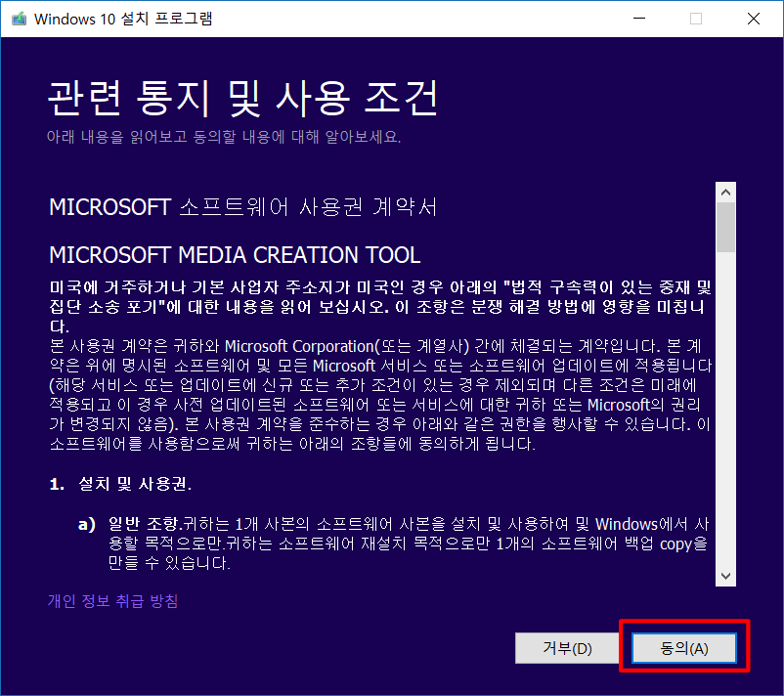Viewport: 784px width, 696px height.
Task: Click the 거부(D) decline button
Action: click(567, 648)
